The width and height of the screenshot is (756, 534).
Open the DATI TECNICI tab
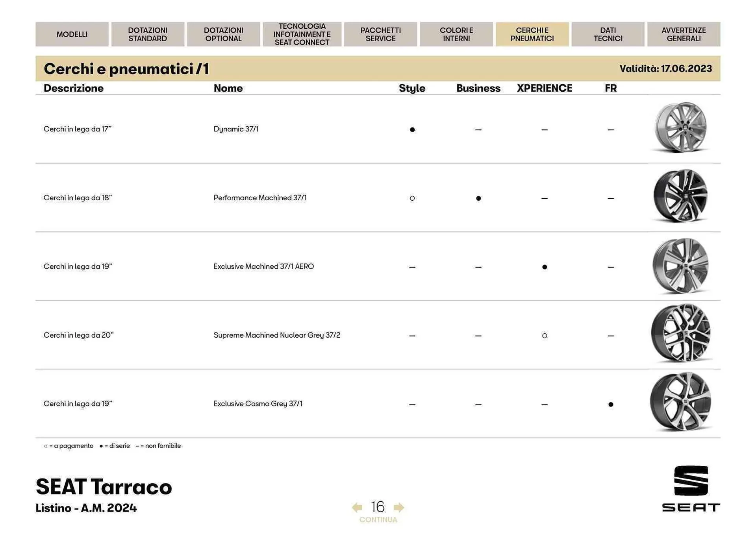click(608, 34)
